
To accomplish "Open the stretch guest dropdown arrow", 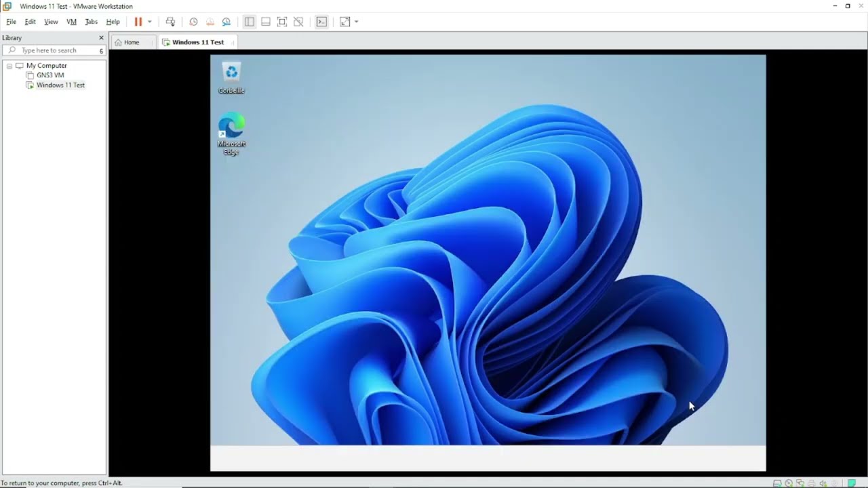I will pos(356,22).
